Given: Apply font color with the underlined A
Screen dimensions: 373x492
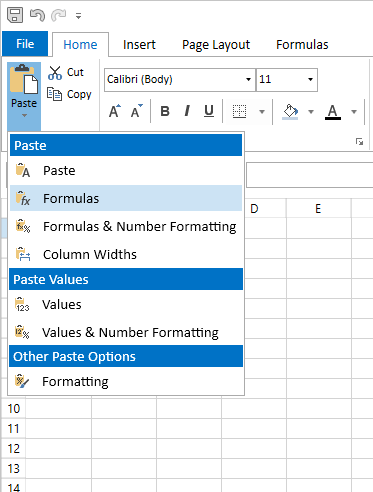Looking at the screenshot, I should click(x=333, y=112).
